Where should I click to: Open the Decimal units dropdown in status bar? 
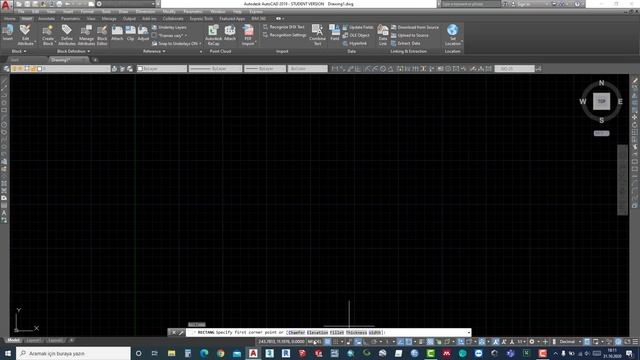coord(569,342)
